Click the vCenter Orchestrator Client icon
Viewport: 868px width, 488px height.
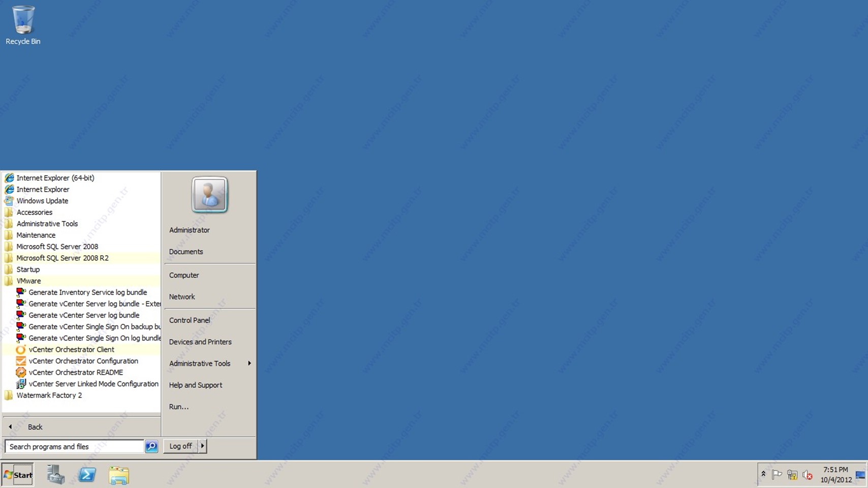click(21, 349)
